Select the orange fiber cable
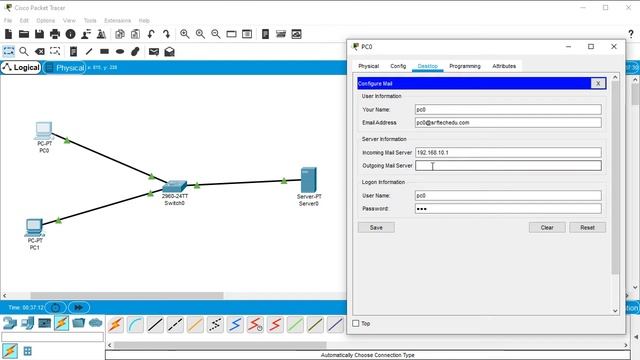This screenshot has width=640, height=360. coord(195,325)
